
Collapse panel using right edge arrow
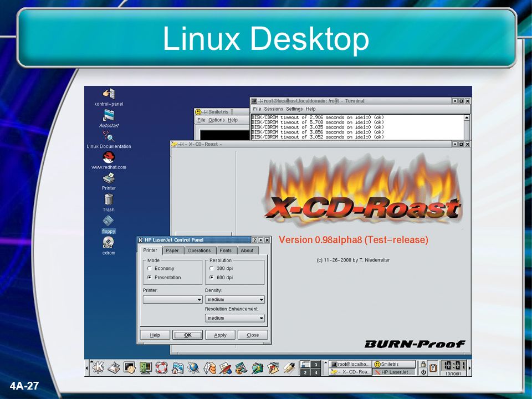click(x=469, y=368)
